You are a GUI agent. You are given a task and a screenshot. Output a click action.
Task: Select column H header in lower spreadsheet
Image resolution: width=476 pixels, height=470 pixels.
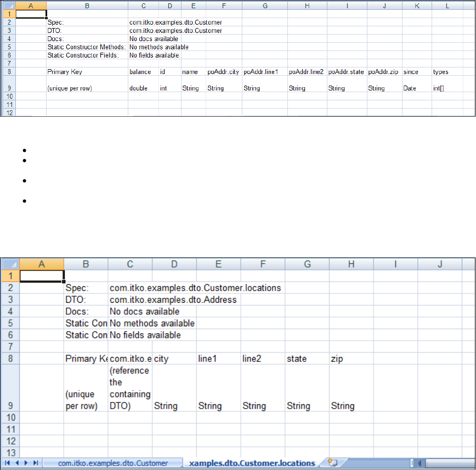click(351, 264)
